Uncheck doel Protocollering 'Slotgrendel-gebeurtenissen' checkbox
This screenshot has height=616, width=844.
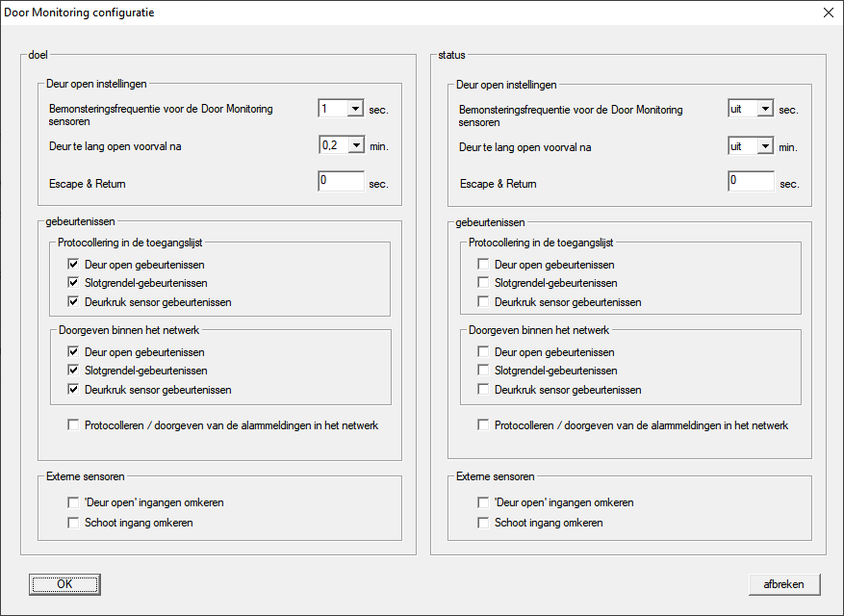coord(74,283)
